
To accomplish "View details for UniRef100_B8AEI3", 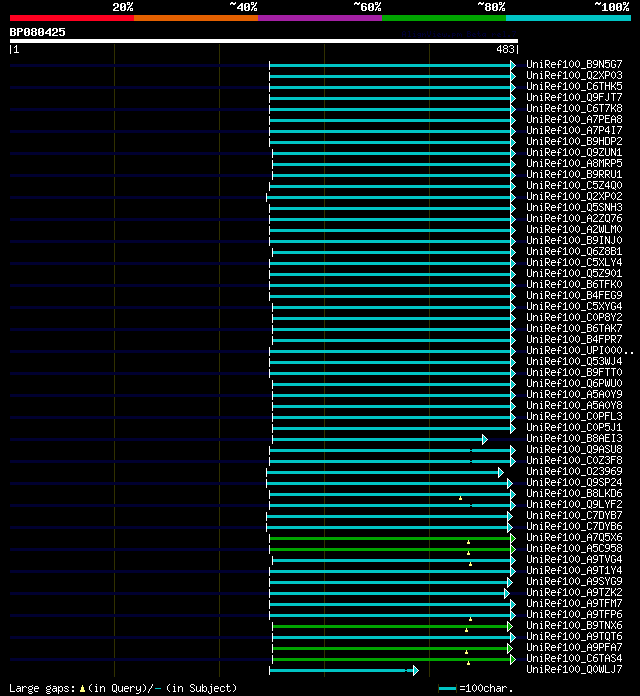I will [x=574, y=439].
